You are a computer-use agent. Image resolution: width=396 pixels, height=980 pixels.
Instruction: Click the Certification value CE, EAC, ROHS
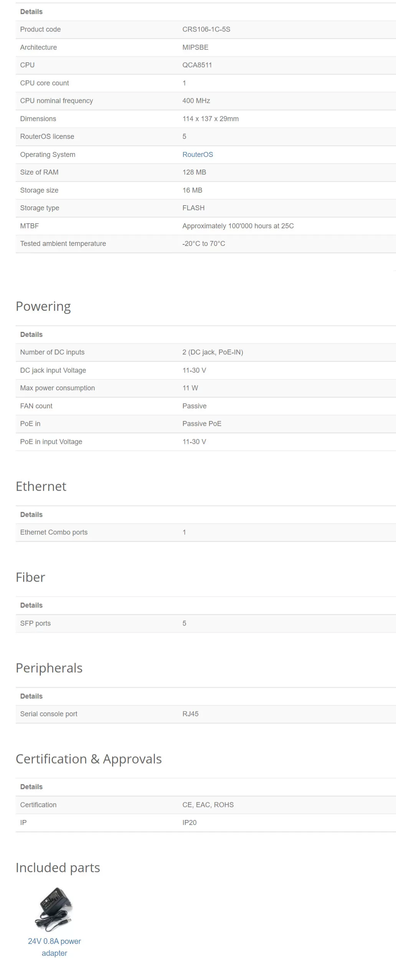(x=208, y=805)
